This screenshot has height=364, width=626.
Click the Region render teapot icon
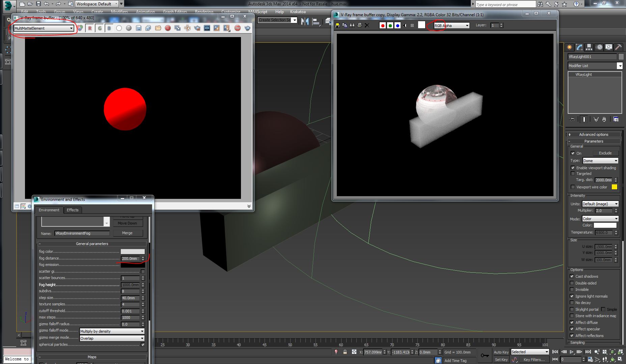[197, 28]
